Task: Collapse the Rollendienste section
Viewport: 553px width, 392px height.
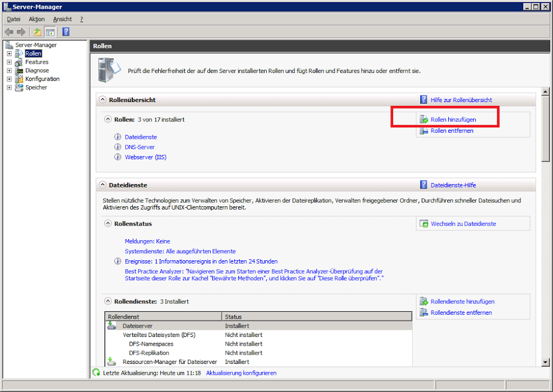Action: coord(107,301)
